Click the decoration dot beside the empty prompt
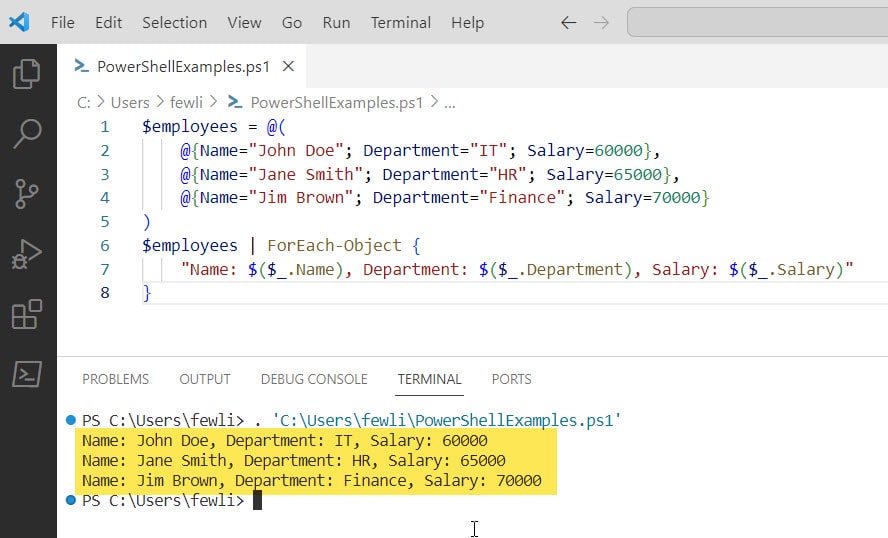The height and width of the screenshot is (538, 888). pyautogui.click(x=71, y=500)
